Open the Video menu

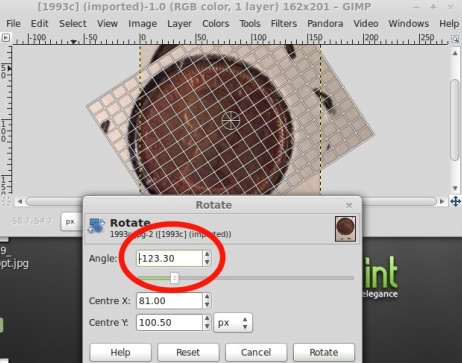click(366, 24)
